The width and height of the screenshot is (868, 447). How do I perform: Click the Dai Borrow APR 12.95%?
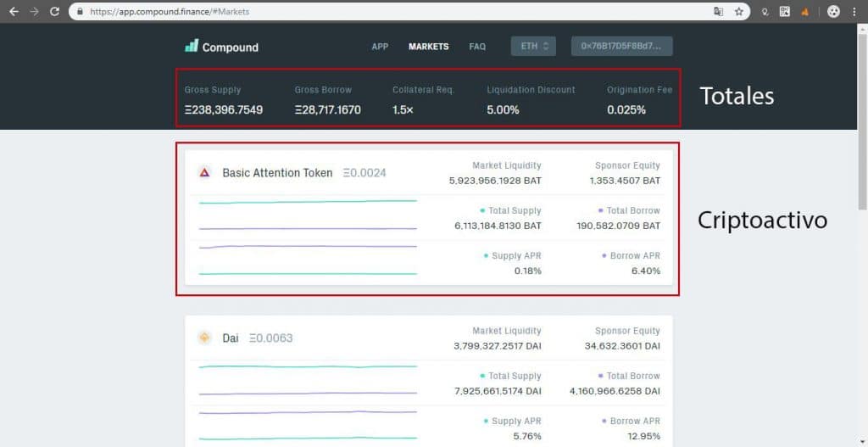click(x=644, y=436)
